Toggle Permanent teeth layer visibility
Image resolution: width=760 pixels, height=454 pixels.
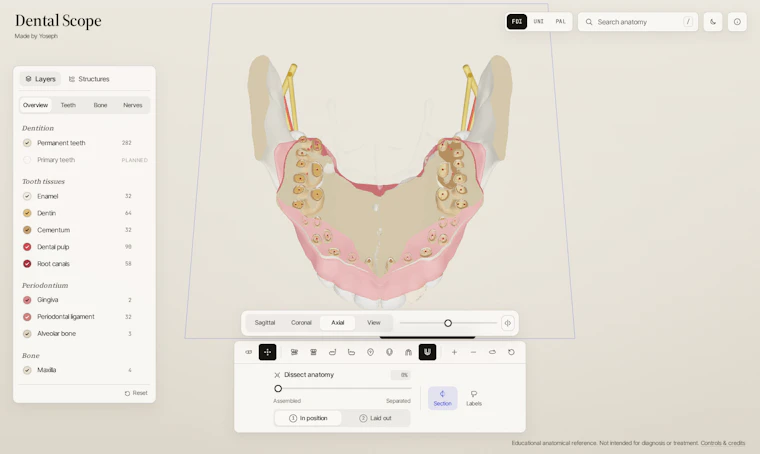coord(27,143)
